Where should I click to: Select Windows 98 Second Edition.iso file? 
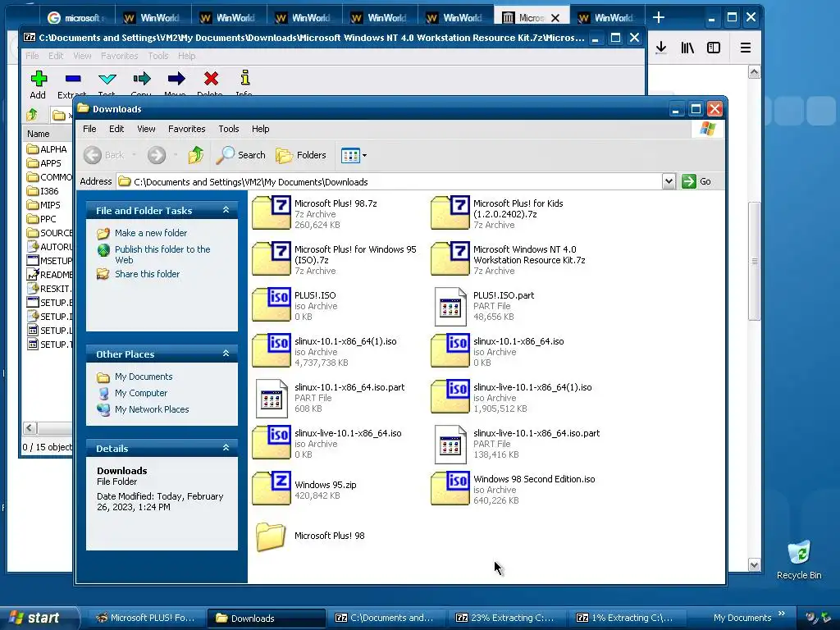(450, 488)
